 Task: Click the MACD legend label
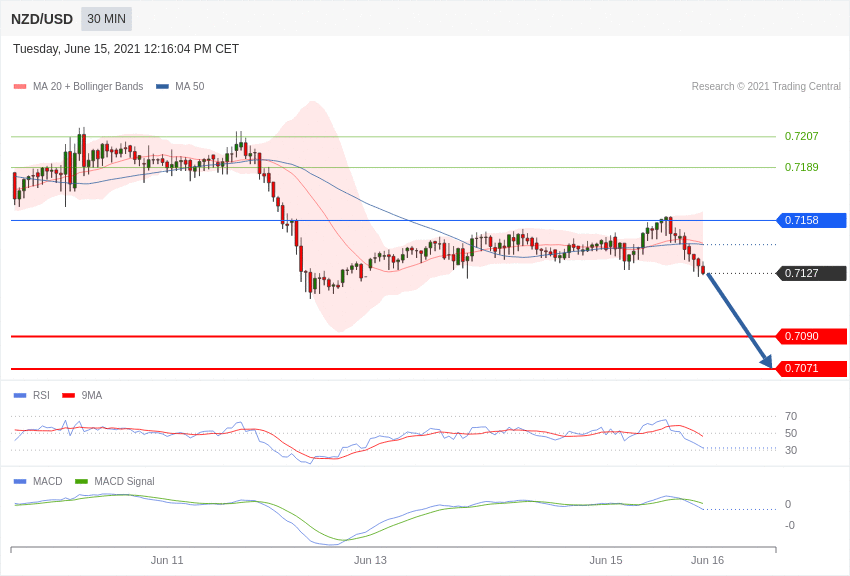tap(48, 481)
